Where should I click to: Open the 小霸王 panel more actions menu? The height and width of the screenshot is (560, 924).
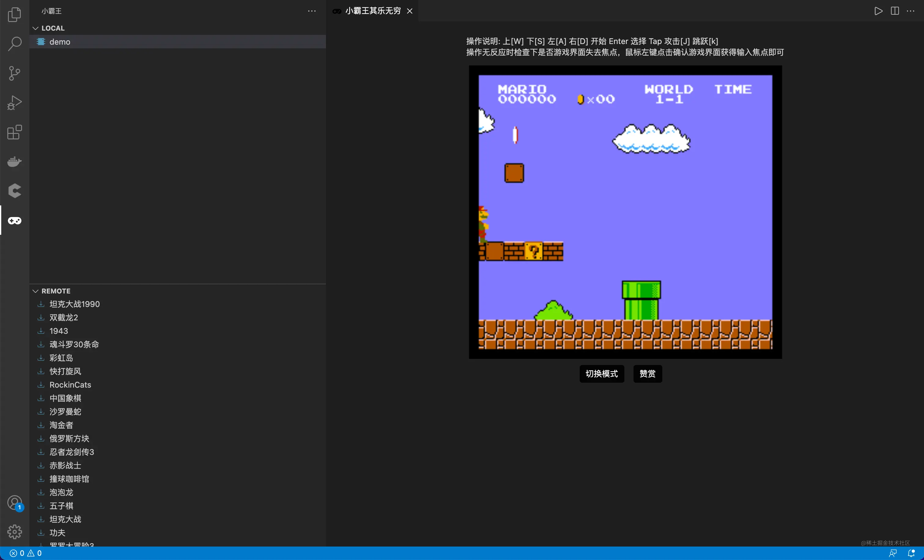[x=312, y=11]
